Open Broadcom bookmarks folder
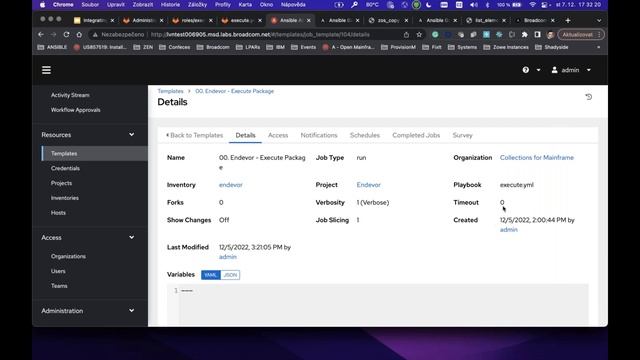 click(x=212, y=47)
